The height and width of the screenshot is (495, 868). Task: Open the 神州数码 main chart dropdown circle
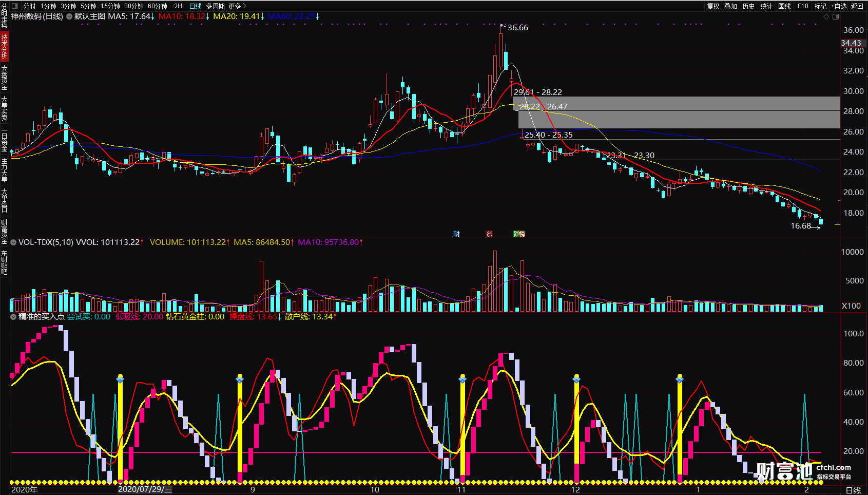tap(69, 16)
